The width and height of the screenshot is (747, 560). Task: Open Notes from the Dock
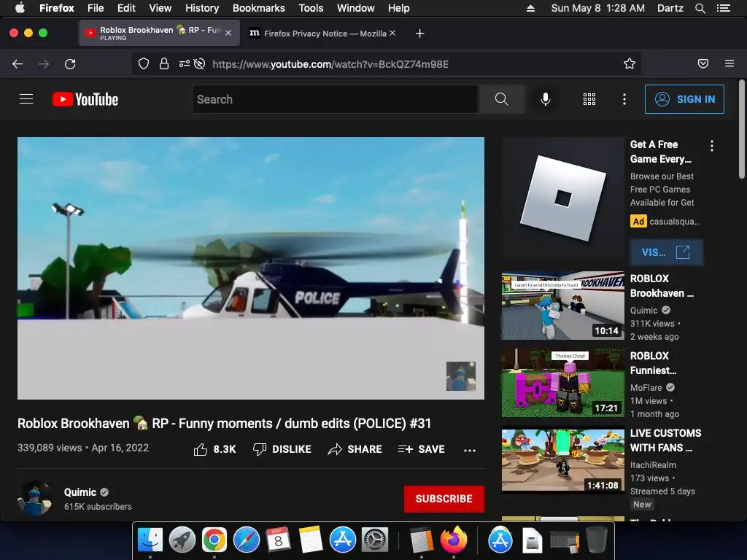point(311,540)
